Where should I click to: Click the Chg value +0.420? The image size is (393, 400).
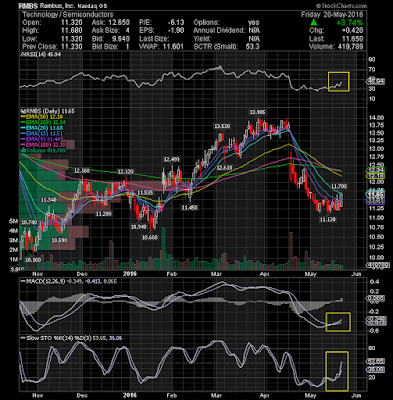click(353, 30)
